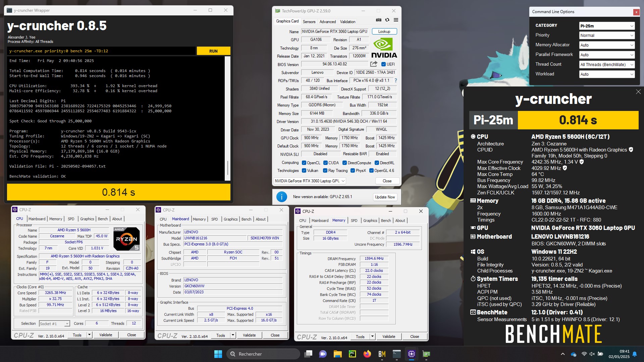
Task: Refresh GPU-Z data with refresh icon
Action: point(387,20)
